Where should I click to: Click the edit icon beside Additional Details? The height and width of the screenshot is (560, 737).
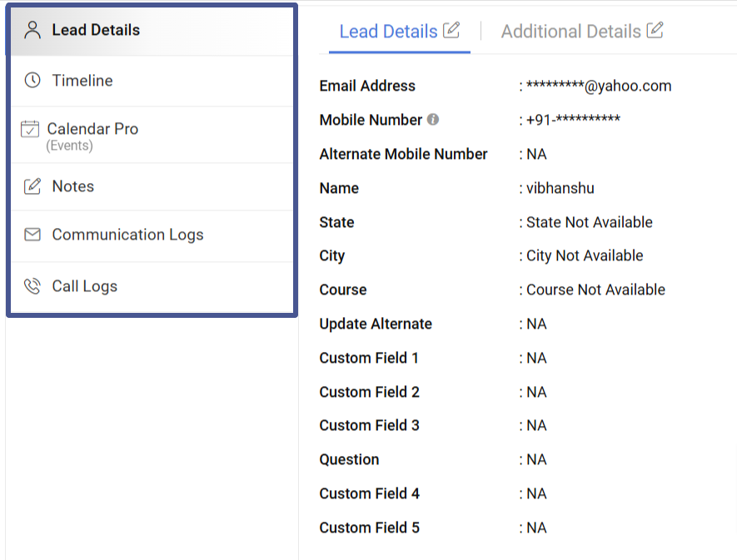pos(655,31)
